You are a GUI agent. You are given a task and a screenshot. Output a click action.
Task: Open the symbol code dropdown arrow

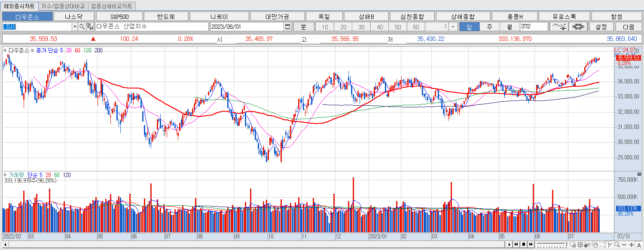74,26
